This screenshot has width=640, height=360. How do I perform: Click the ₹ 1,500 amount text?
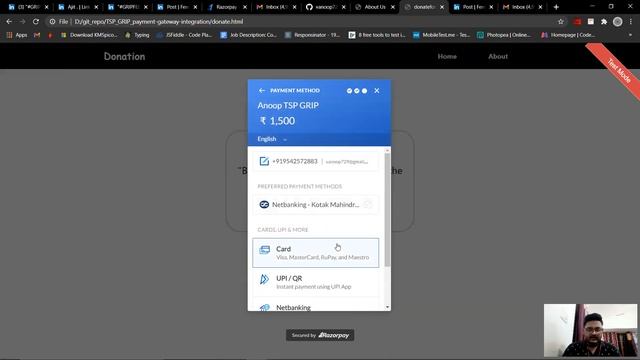(278, 121)
